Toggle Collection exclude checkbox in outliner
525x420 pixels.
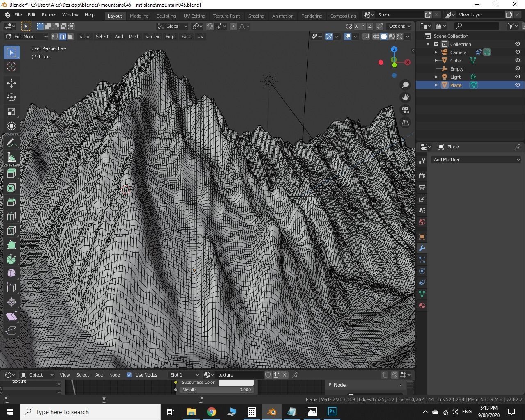[x=436, y=44]
